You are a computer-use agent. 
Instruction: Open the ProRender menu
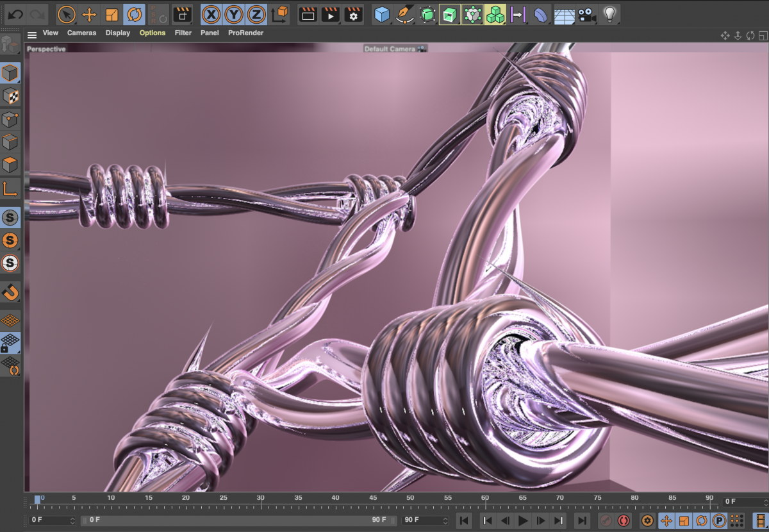(x=245, y=33)
